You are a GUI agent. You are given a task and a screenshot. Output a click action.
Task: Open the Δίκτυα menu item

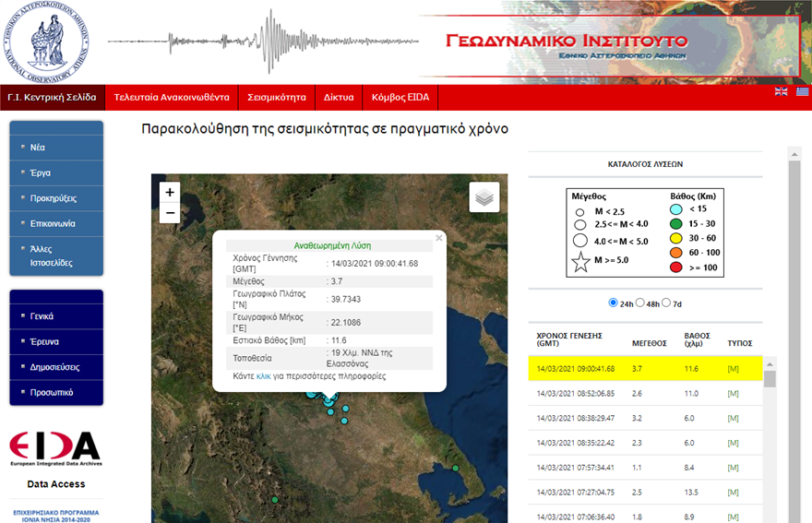coord(339,97)
